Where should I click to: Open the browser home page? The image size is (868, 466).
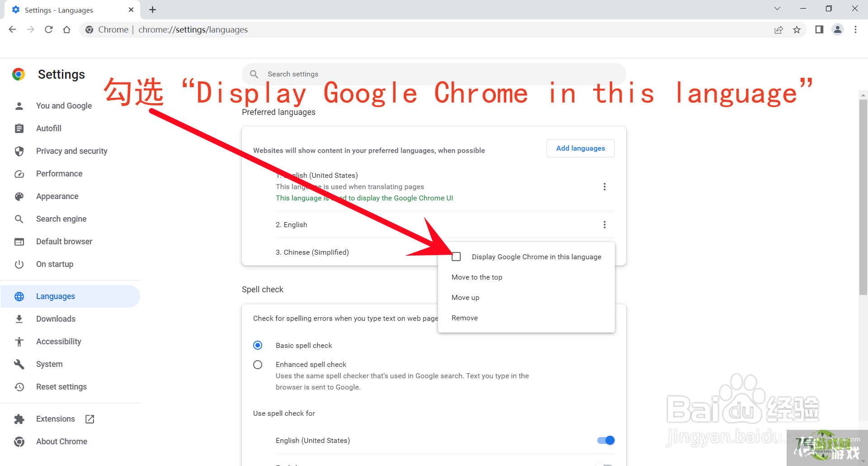[x=66, y=29]
